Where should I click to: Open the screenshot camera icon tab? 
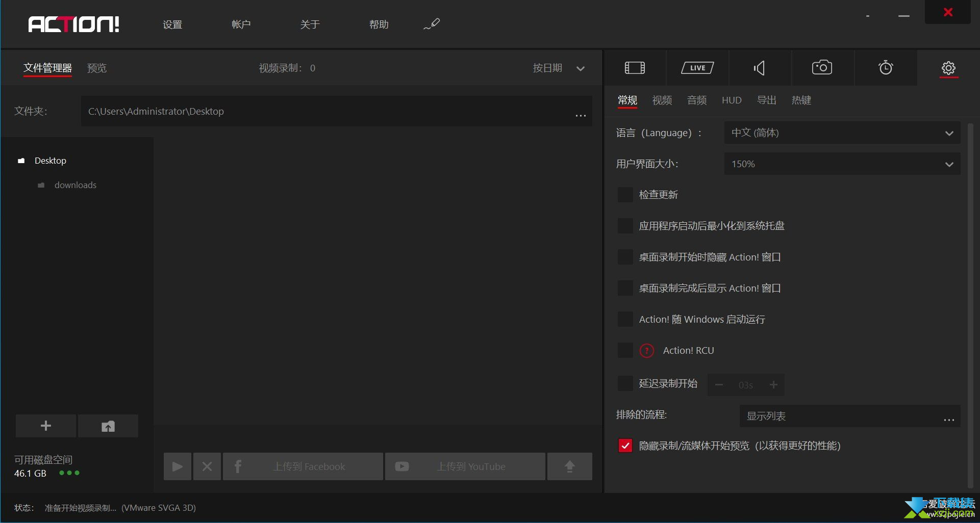[x=822, y=67]
